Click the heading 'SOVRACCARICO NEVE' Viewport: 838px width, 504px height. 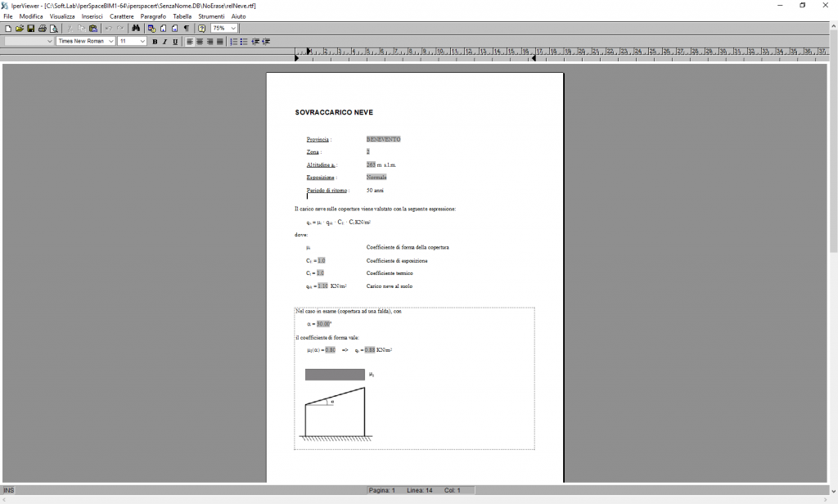(334, 112)
